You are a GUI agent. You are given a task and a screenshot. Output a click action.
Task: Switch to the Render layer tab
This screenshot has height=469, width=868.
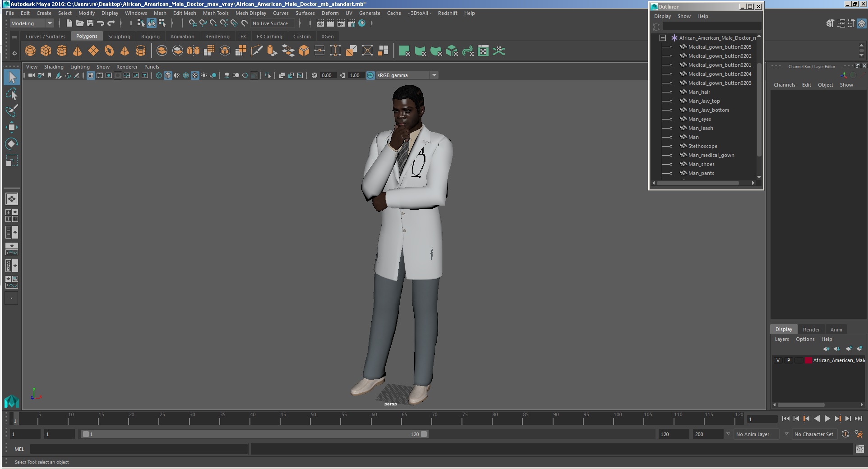point(811,330)
